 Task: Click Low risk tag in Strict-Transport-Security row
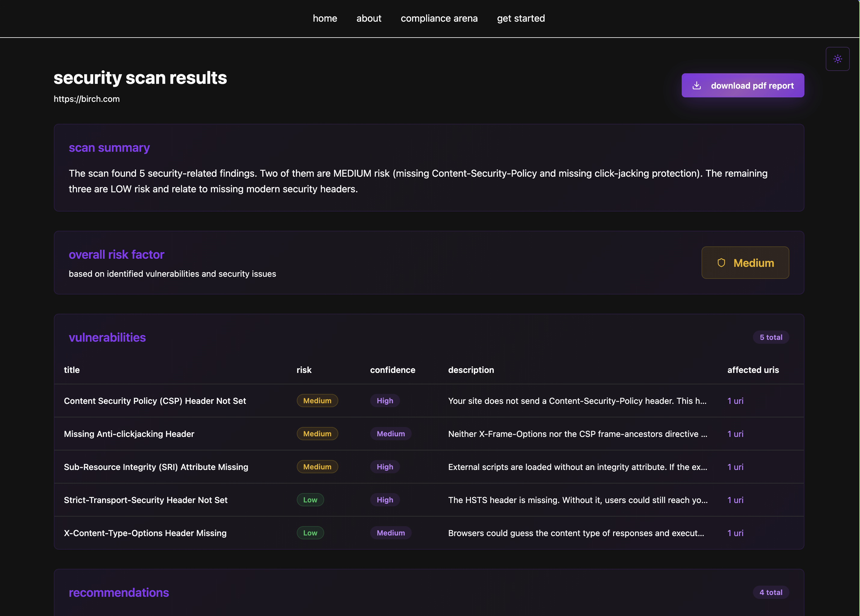(310, 500)
